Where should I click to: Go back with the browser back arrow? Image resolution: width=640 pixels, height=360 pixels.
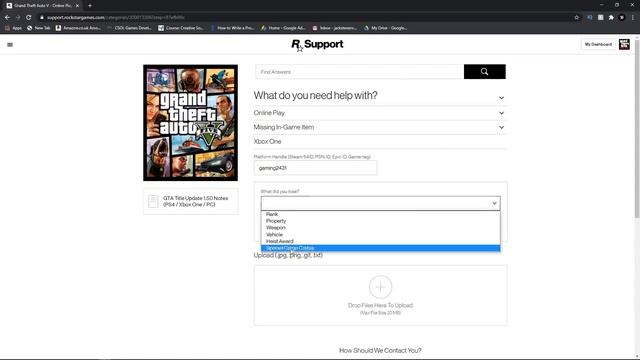click(7, 18)
